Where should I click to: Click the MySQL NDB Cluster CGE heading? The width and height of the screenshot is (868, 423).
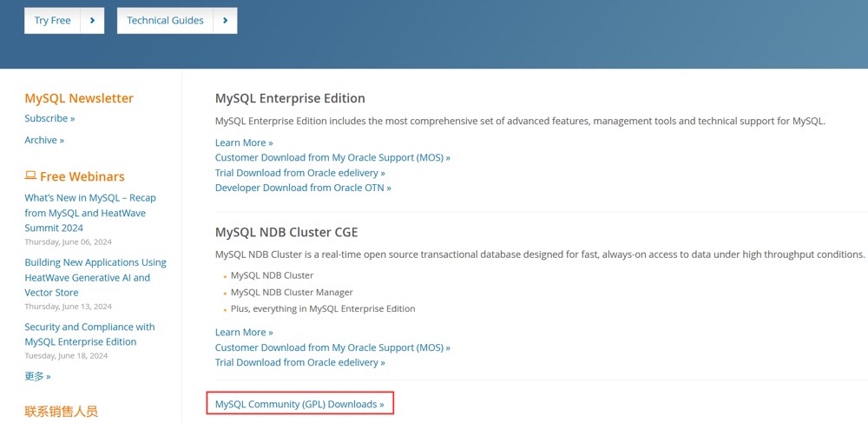[286, 233]
